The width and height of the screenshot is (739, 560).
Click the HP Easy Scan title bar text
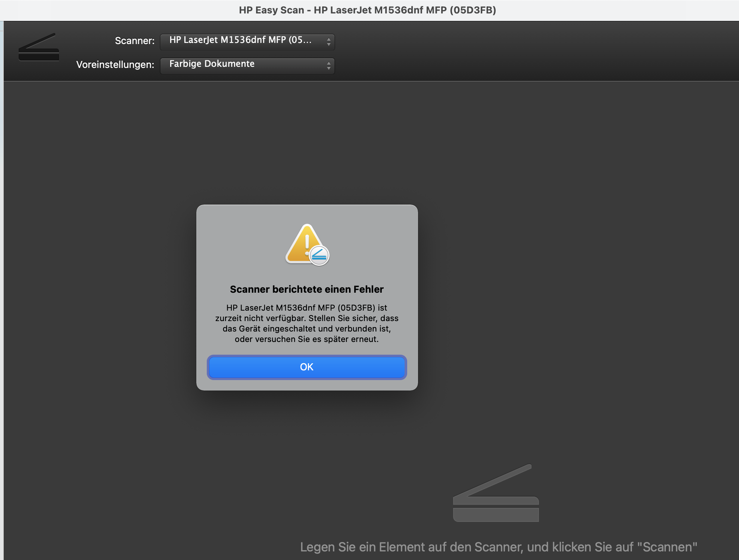tap(368, 10)
